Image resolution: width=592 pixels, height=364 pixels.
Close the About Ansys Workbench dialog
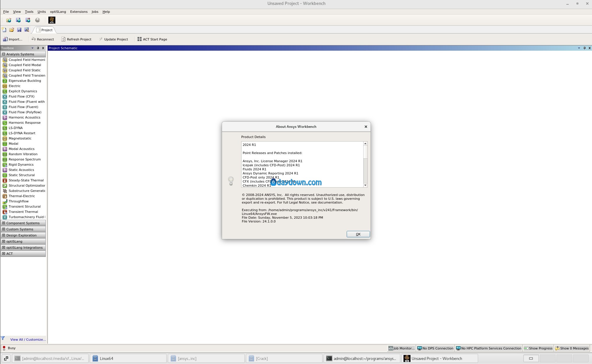pos(366,127)
